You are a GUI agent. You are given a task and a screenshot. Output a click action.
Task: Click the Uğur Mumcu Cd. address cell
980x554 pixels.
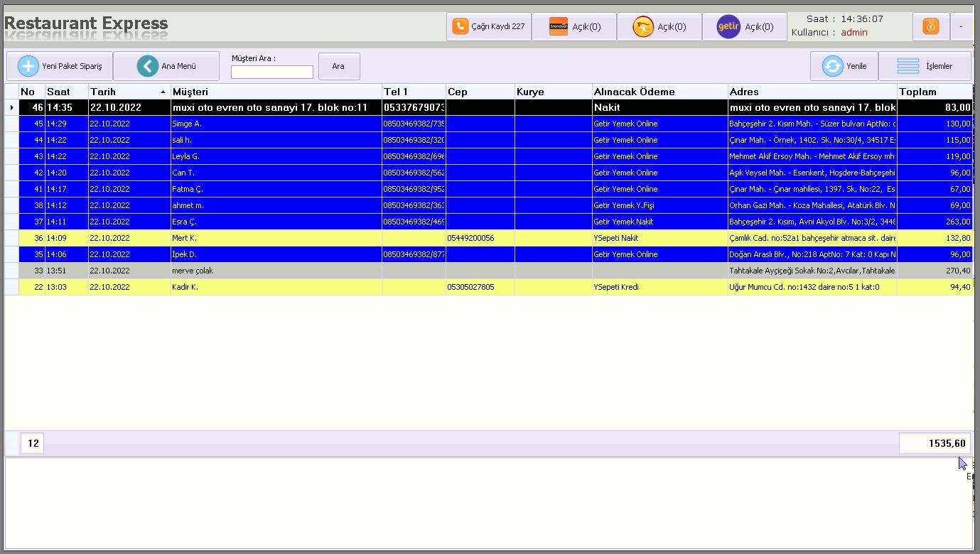pos(812,287)
